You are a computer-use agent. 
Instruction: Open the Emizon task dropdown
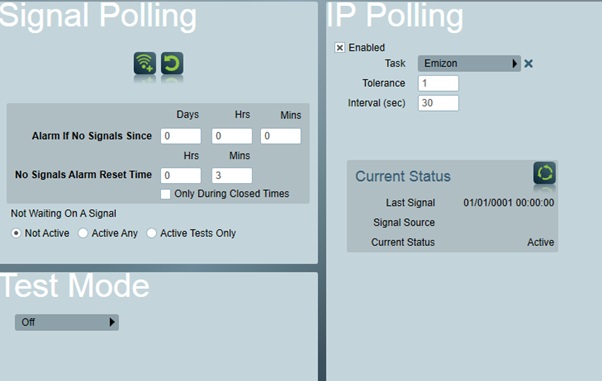[469, 64]
